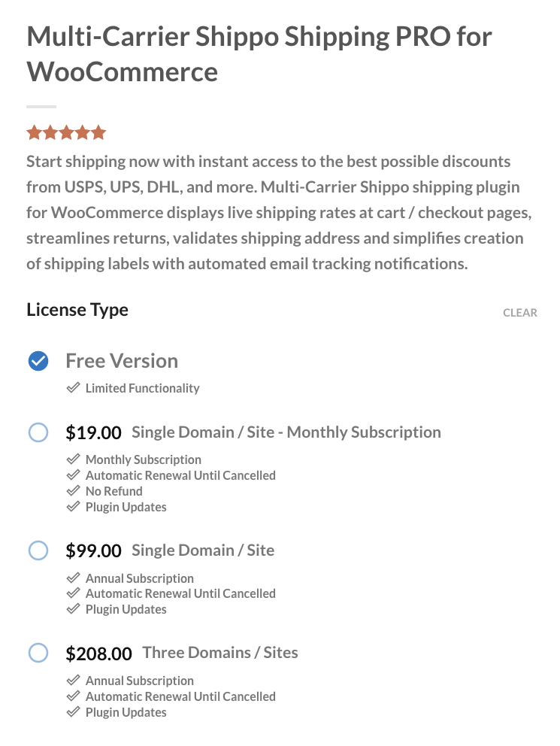Click the checkmark icon beside No Refund
The image size is (560, 746).
tap(73, 490)
